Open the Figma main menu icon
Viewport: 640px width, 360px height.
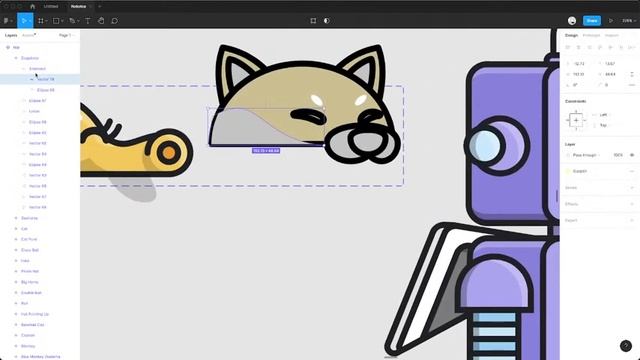tap(6, 21)
